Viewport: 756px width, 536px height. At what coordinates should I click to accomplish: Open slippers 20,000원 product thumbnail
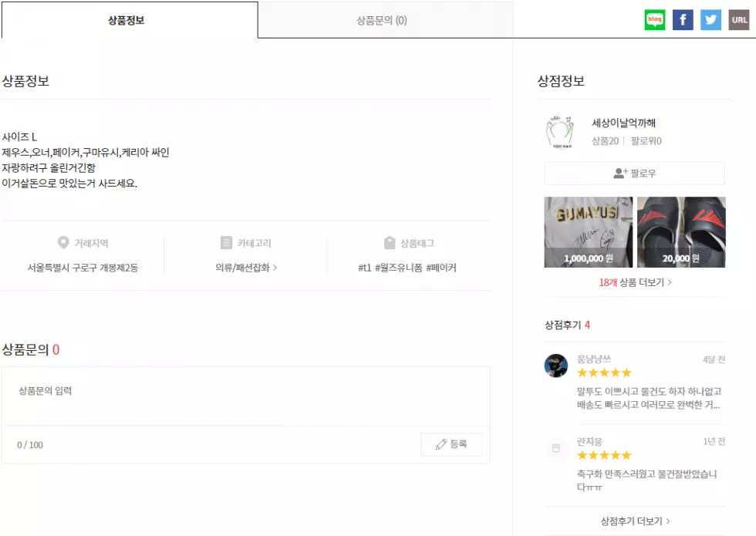coord(681,232)
